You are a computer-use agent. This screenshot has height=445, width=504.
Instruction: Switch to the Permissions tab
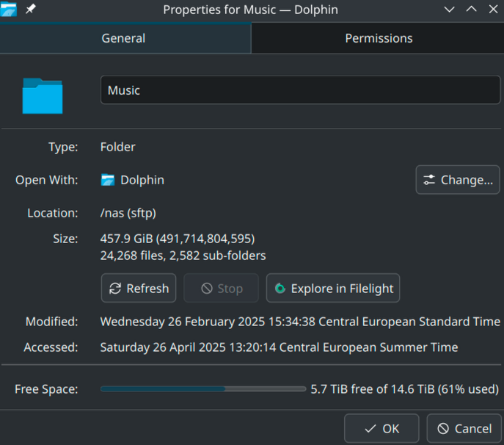click(x=378, y=38)
